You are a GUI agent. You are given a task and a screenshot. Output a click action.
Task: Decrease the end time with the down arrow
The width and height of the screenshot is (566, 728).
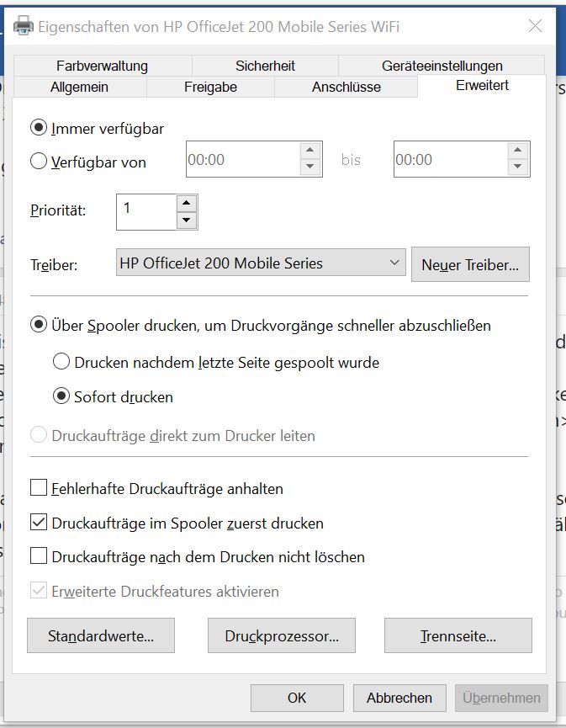[x=518, y=166]
